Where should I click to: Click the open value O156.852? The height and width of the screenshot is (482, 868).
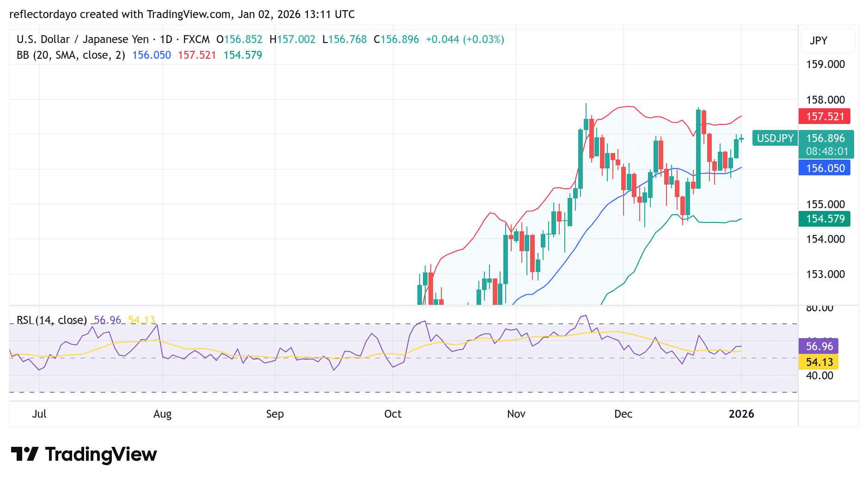239,39
